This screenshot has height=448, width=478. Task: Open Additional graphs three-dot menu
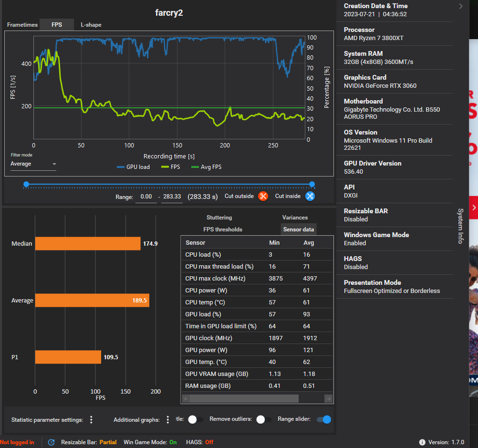pyautogui.click(x=167, y=420)
